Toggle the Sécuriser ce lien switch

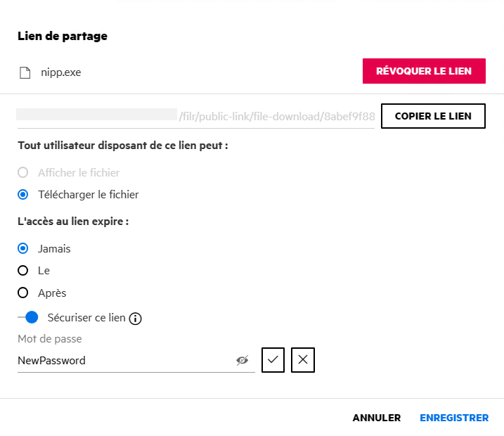pyautogui.click(x=28, y=318)
